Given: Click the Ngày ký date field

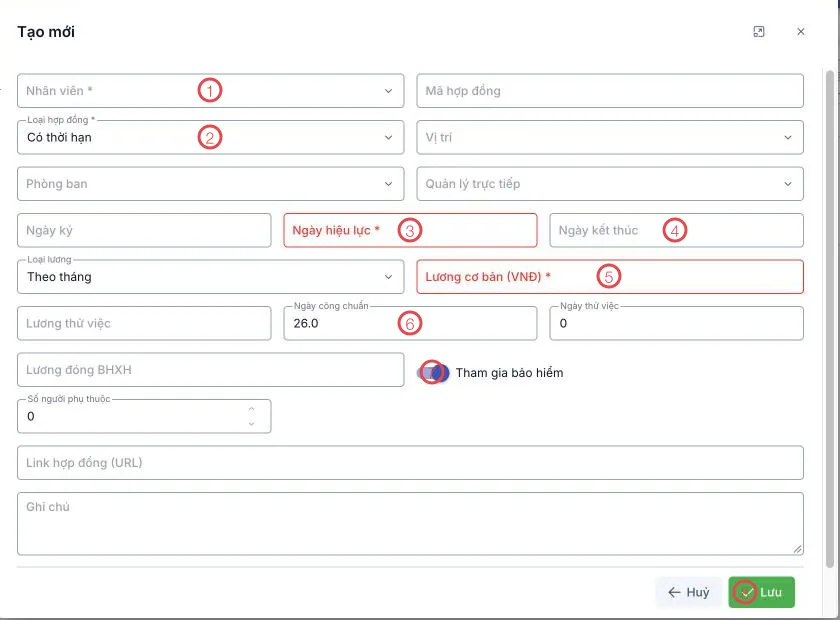Looking at the screenshot, I should (144, 230).
